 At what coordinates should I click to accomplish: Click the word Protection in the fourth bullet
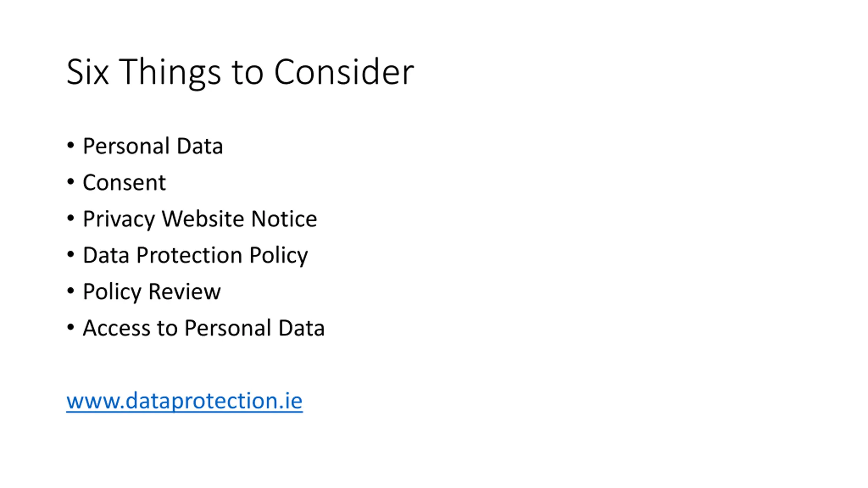pos(189,255)
